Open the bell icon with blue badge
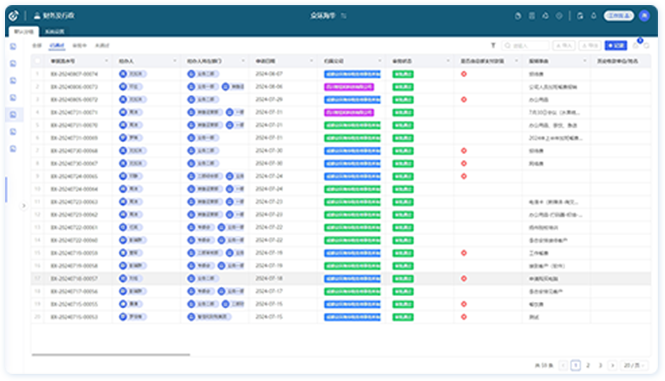The height and width of the screenshot is (381, 665). (x=636, y=45)
